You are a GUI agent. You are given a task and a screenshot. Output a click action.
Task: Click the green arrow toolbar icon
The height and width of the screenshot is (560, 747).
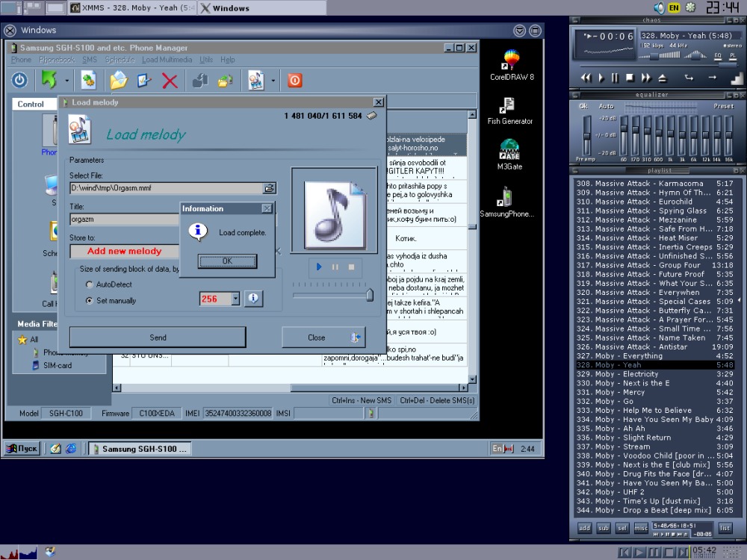49,80
